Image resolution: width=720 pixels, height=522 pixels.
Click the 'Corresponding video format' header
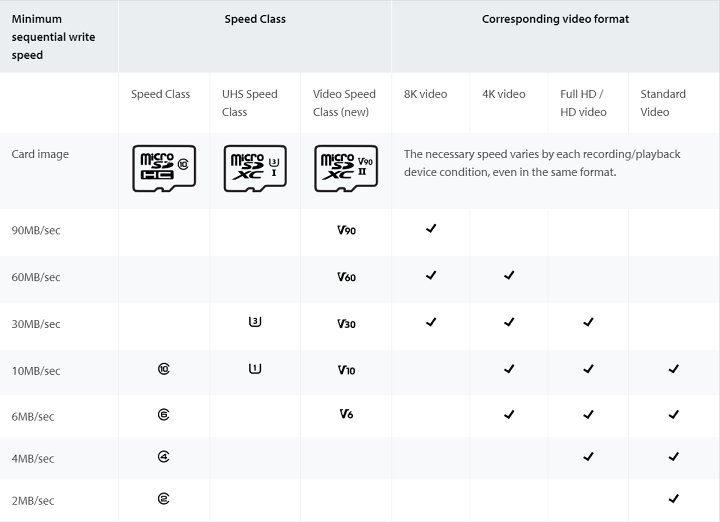coord(555,19)
